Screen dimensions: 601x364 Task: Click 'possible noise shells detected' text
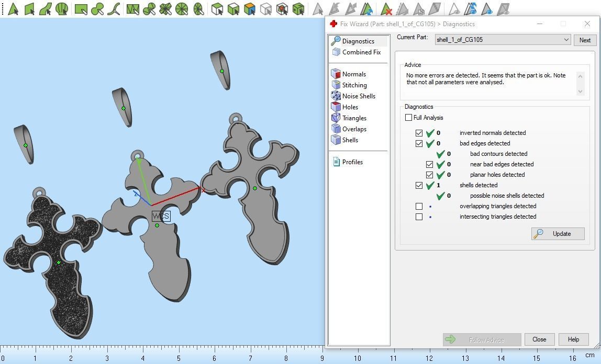click(x=507, y=196)
